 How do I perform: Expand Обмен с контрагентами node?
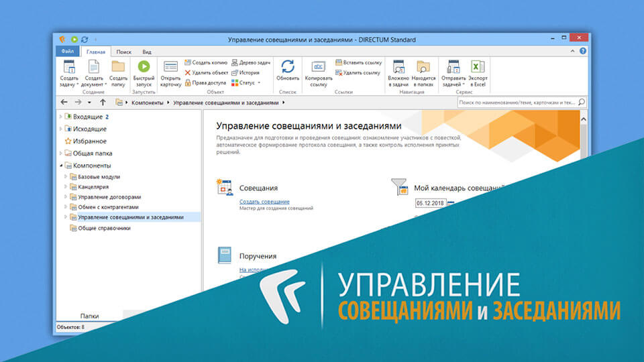pos(66,207)
